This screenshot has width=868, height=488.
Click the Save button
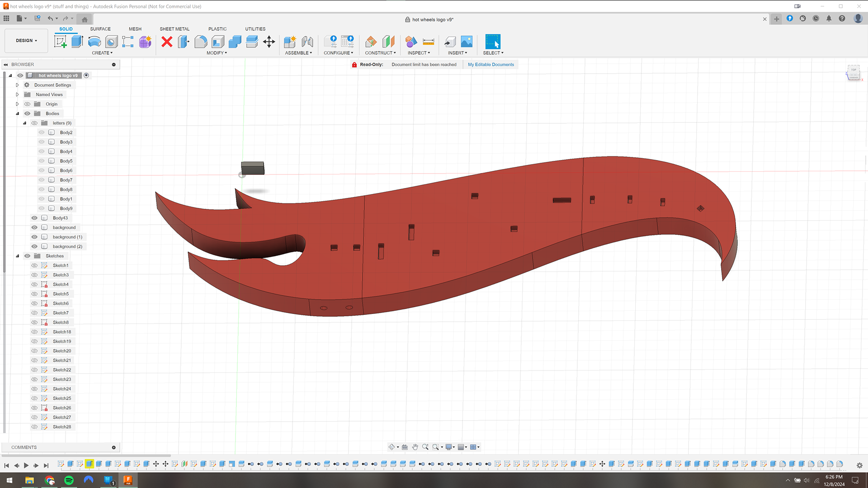click(38, 19)
